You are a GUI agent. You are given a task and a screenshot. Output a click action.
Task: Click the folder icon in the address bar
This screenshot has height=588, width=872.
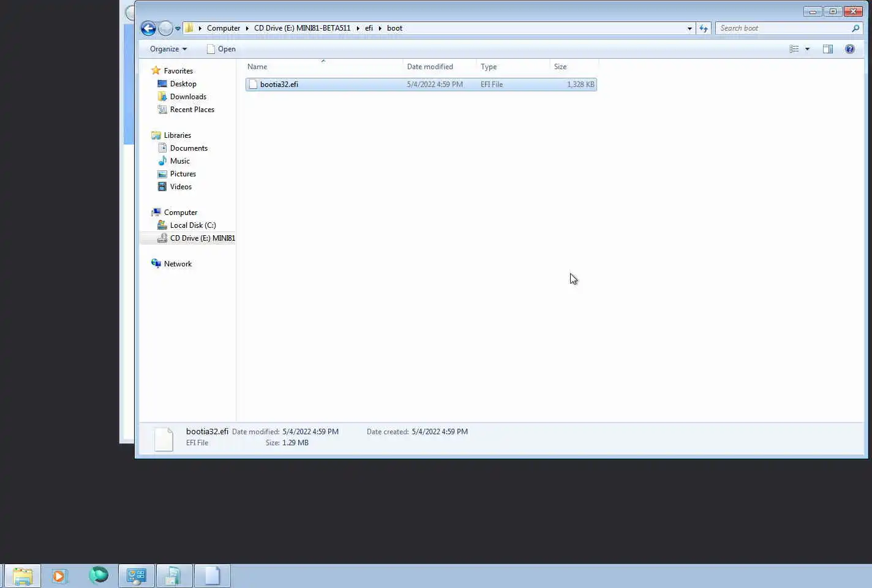pos(189,28)
